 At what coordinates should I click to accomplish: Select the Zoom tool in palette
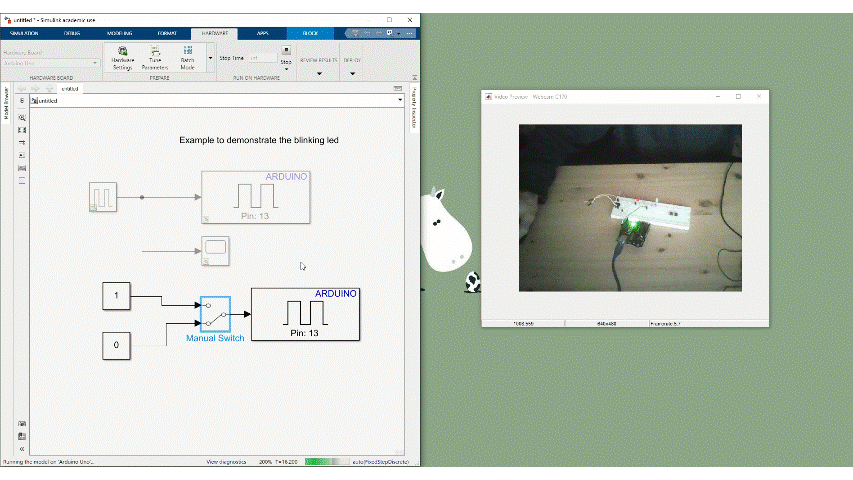22,117
